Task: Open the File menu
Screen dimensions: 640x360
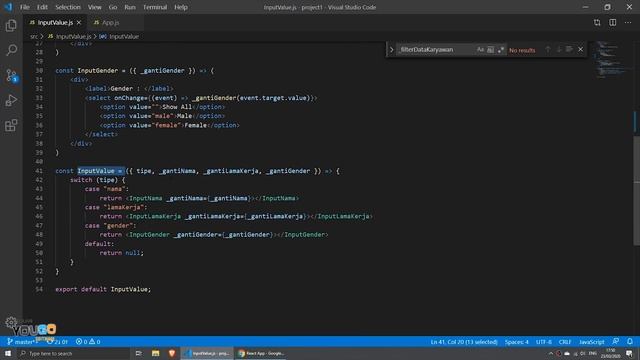Action: coord(25,7)
